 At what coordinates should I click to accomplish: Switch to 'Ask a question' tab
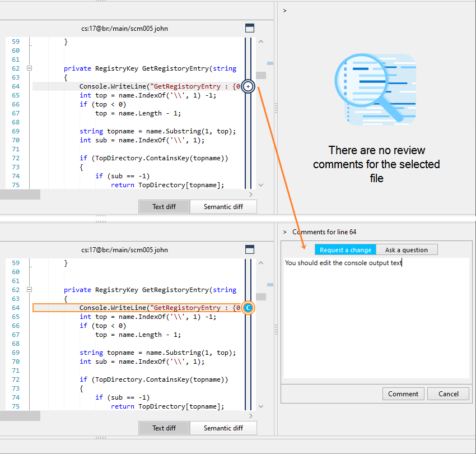(x=407, y=250)
